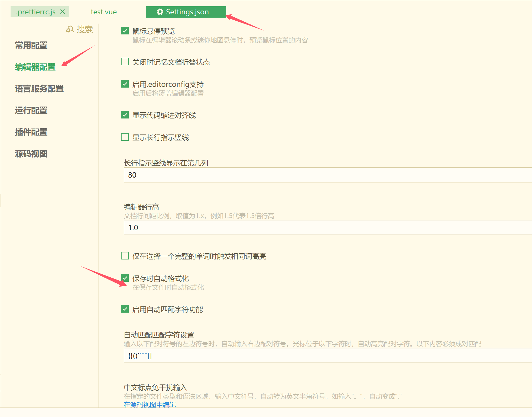This screenshot has height=417, width=532.
Task: Click the search icon in sidebar
Action: [x=70, y=29]
